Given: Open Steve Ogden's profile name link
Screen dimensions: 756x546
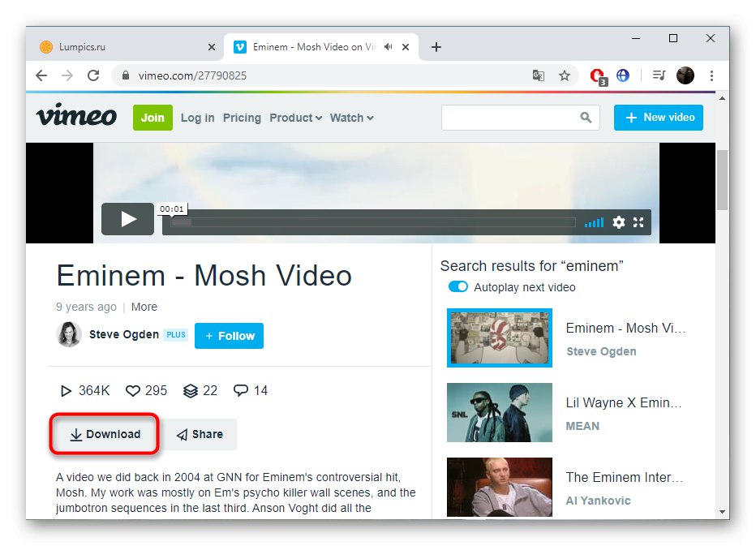Looking at the screenshot, I should [x=124, y=334].
